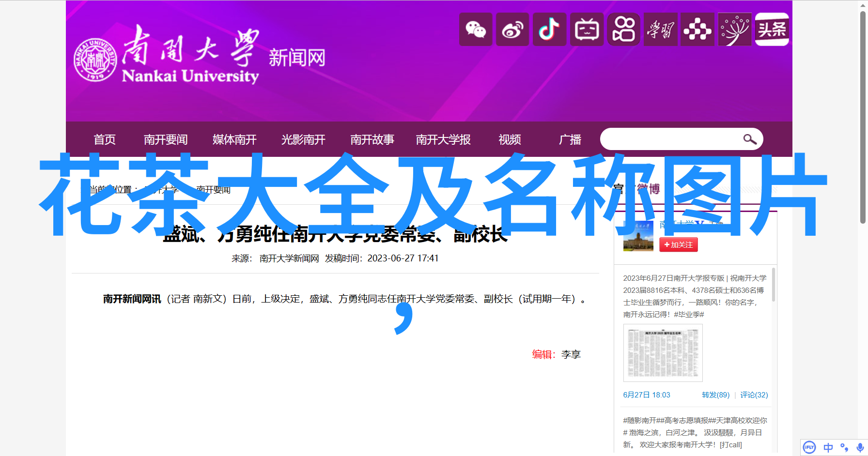Select 媒体南开 in navigation bar
This screenshot has height=456, width=868.
click(x=234, y=139)
